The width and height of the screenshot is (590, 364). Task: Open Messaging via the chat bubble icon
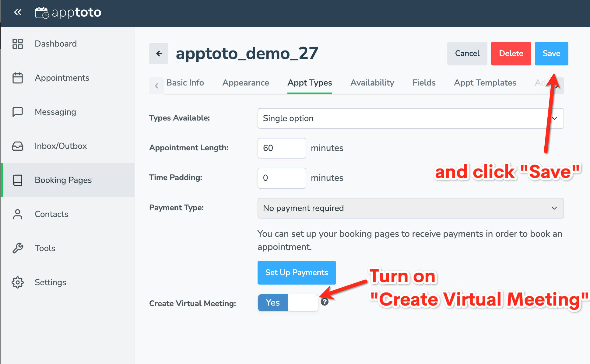pyautogui.click(x=17, y=112)
